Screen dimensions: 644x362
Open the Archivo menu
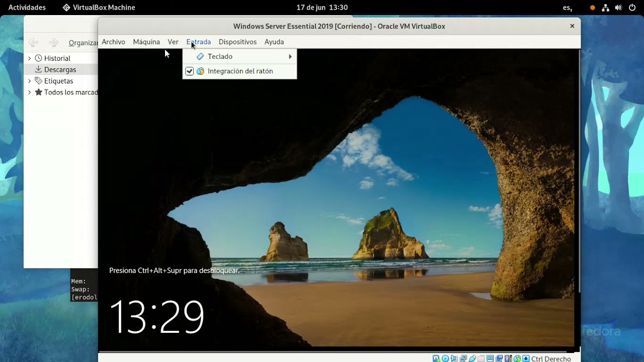[113, 42]
